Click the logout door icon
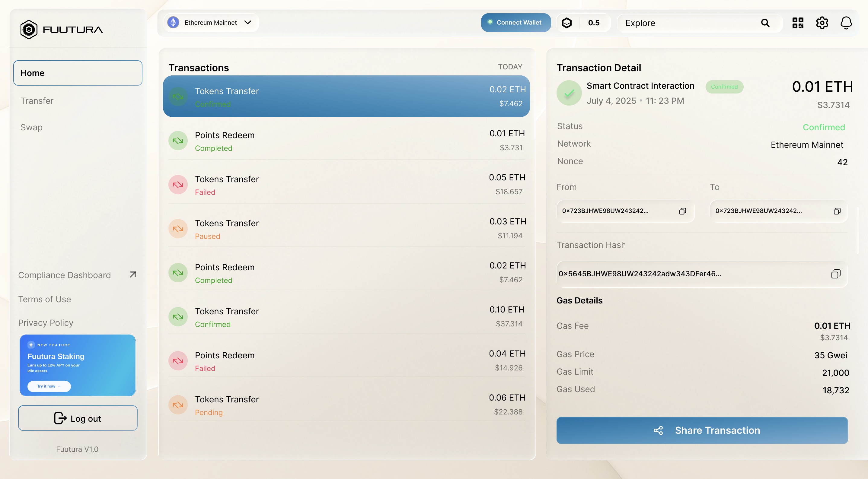Viewport: 868px width, 479px height. (60, 418)
